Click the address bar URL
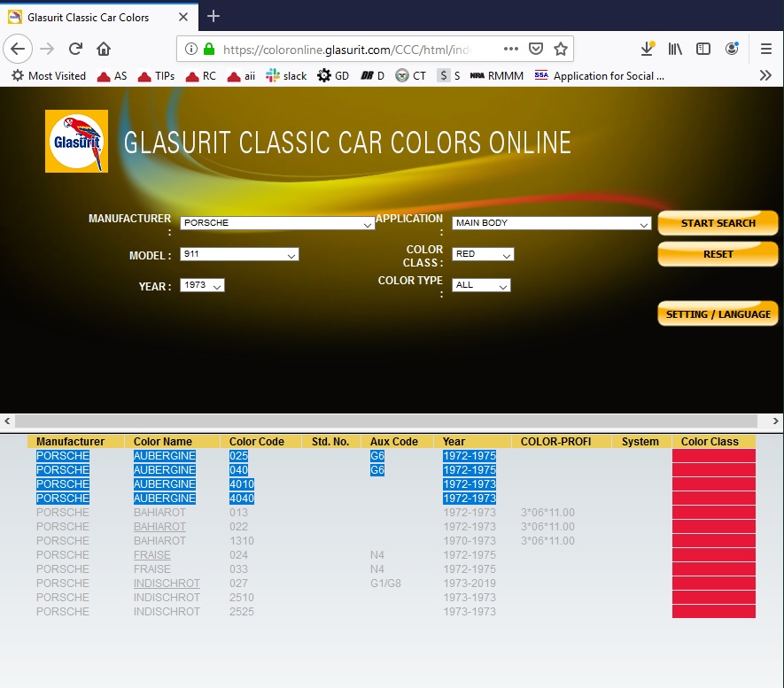 click(x=347, y=50)
